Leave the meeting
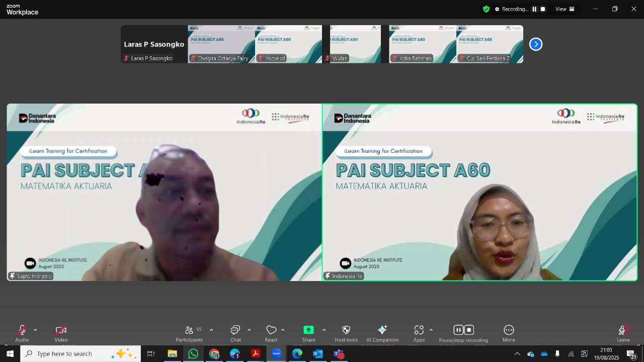The width and height of the screenshot is (644, 362). click(623, 333)
